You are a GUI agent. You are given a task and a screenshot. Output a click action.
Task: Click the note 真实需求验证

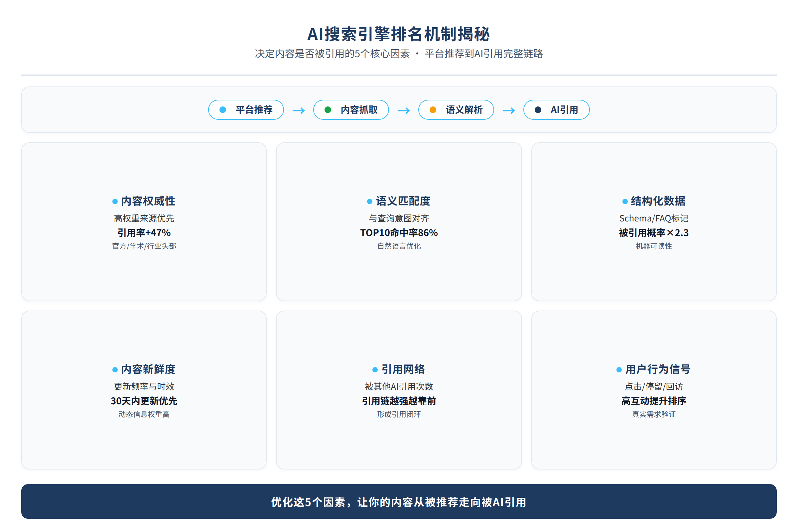pos(654,414)
